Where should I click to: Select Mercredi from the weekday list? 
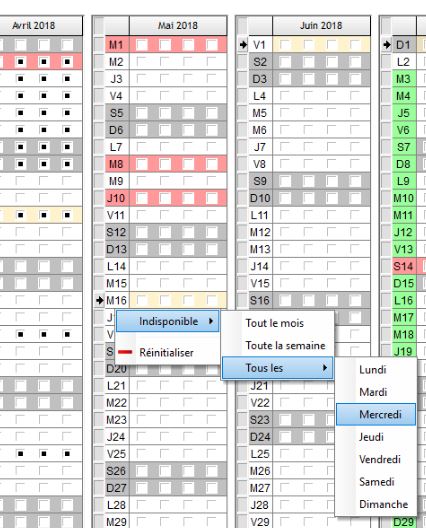[x=376, y=414]
